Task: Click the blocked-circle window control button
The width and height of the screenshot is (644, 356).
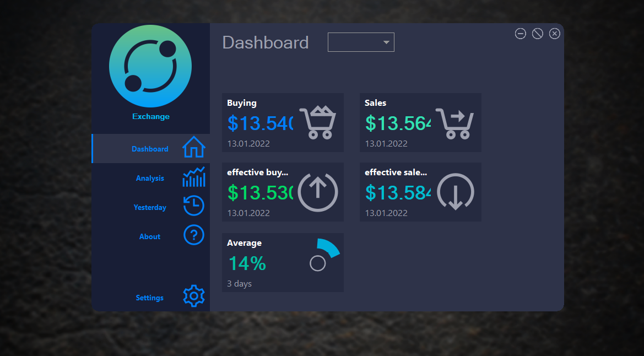Action: click(537, 33)
